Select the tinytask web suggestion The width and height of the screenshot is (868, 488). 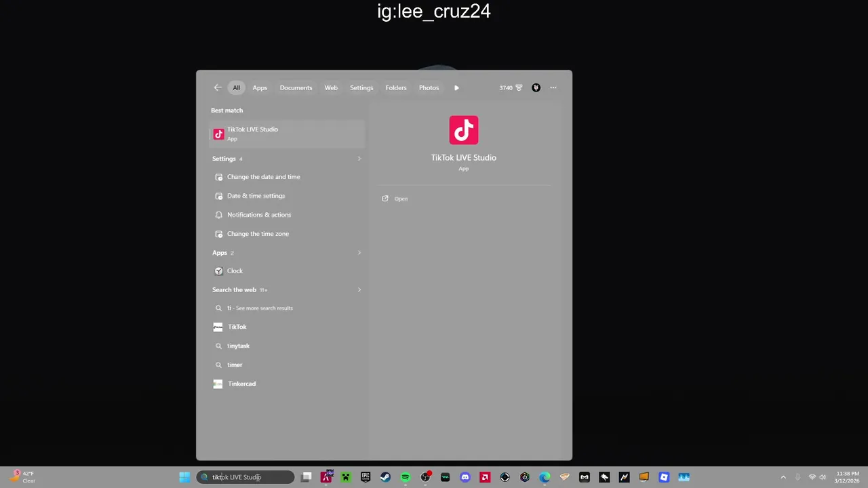click(288, 346)
